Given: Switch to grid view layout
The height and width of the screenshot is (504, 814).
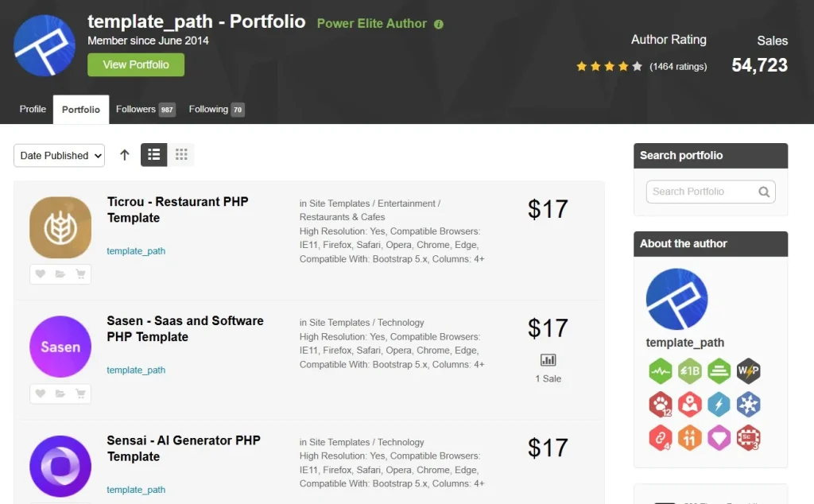Looking at the screenshot, I should click(x=181, y=155).
